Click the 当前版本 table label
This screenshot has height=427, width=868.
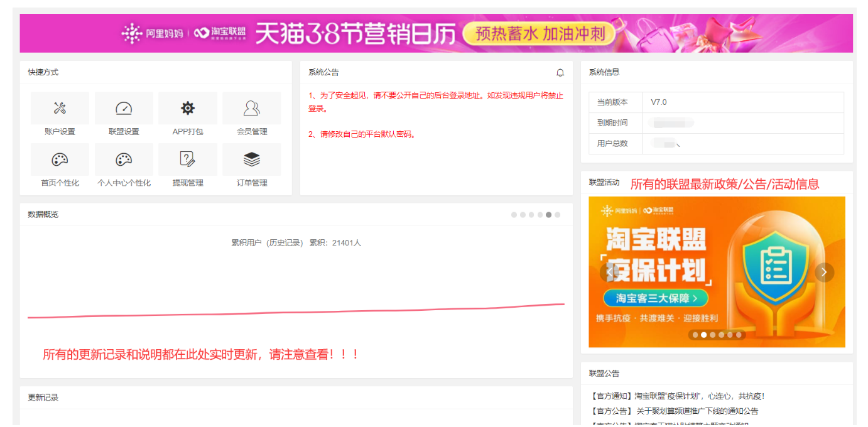(x=612, y=102)
